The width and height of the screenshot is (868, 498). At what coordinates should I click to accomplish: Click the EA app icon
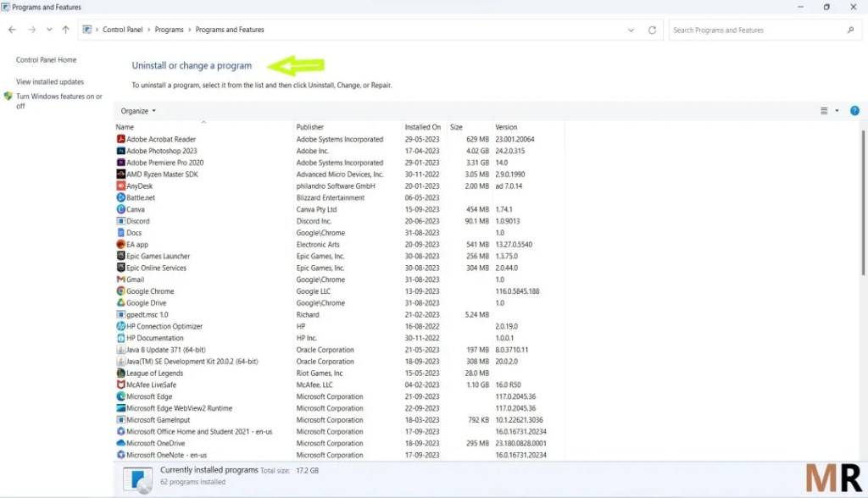[x=120, y=244]
